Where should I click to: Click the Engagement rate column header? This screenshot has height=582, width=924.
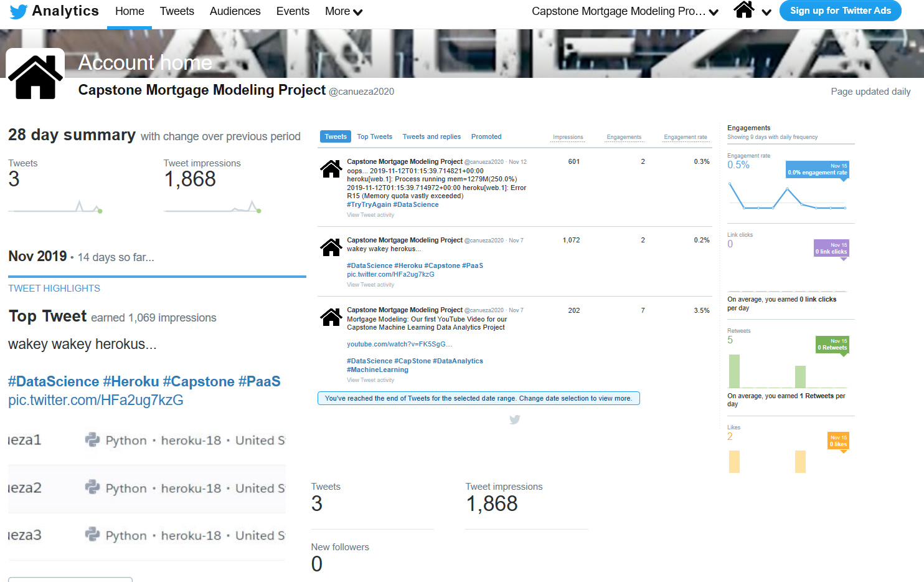click(x=686, y=137)
